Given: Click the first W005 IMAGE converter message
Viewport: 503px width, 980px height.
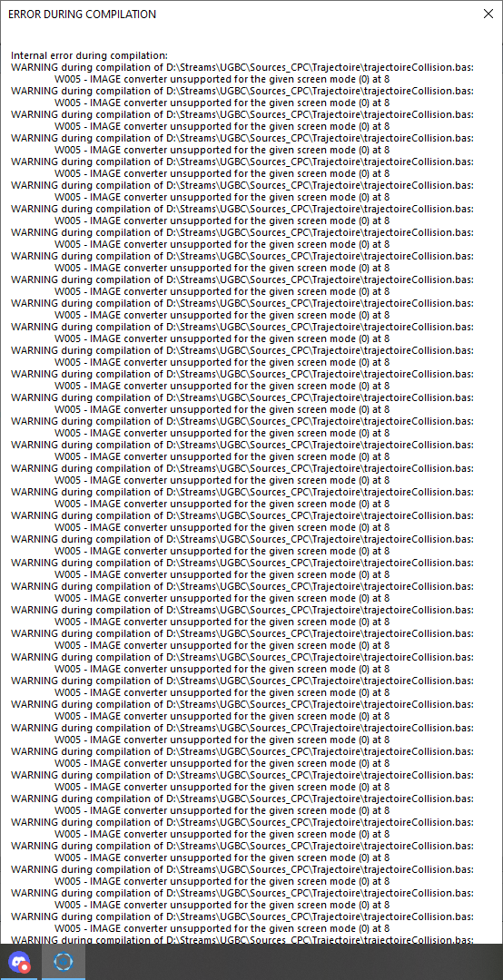Looking at the screenshot, I should coord(222,79).
